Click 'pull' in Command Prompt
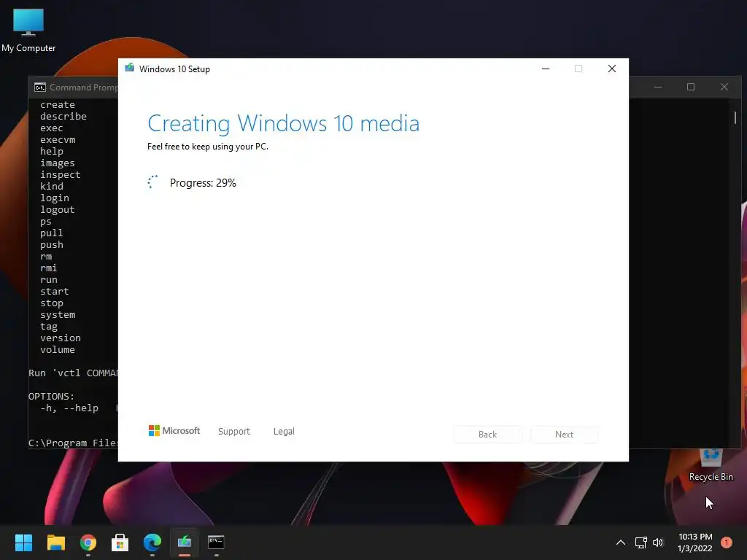Image resolution: width=747 pixels, height=560 pixels. [x=52, y=233]
